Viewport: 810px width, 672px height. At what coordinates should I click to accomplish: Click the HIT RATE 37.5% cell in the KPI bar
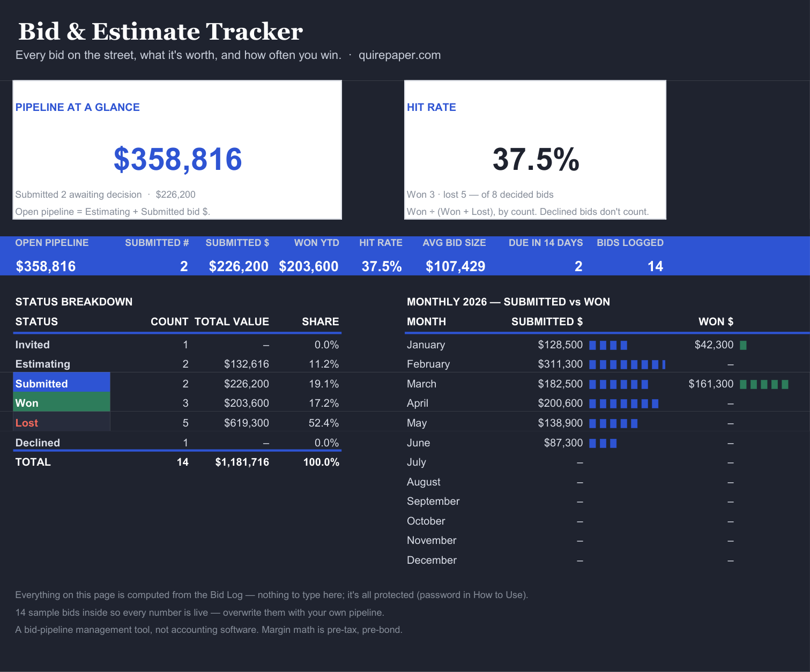coord(382,266)
